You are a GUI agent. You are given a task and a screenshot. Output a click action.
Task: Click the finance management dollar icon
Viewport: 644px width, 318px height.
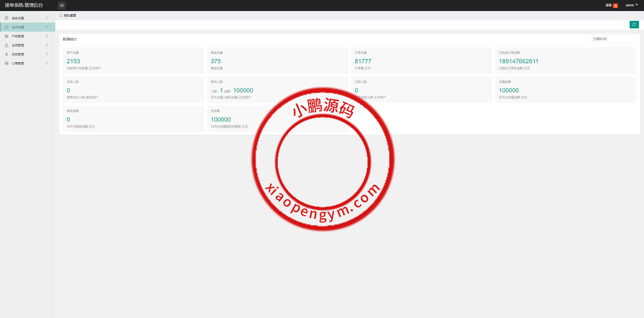[x=7, y=54]
